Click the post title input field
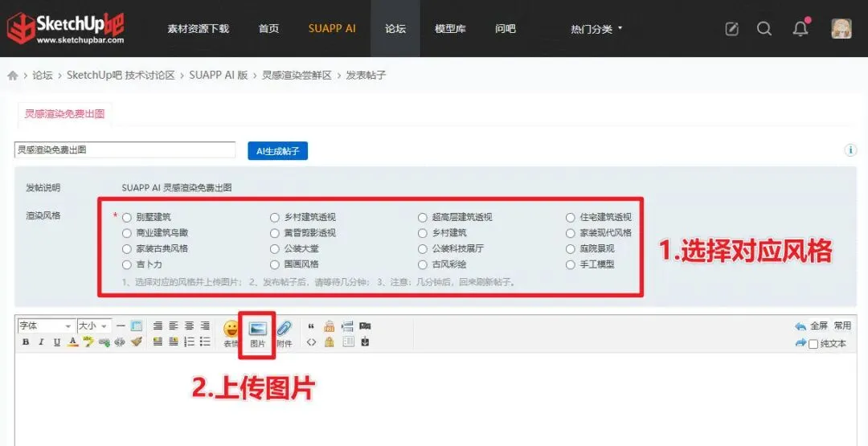Image resolution: width=868 pixels, height=446 pixels. coord(125,150)
